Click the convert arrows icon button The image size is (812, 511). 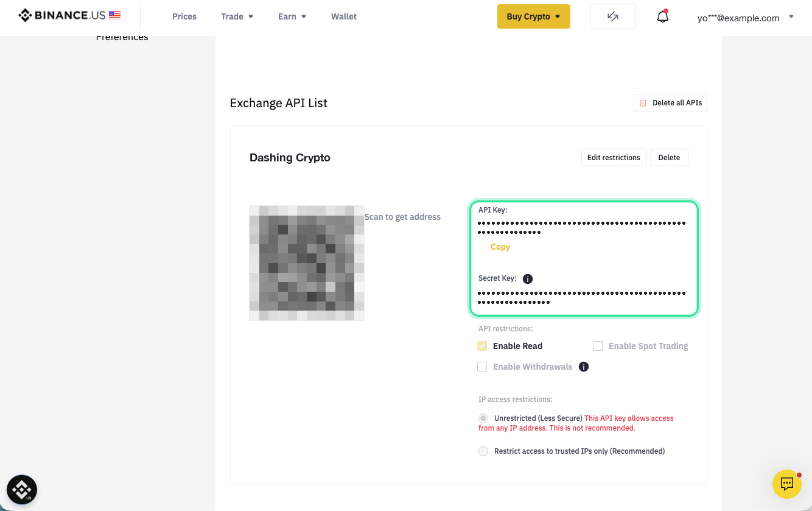pyautogui.click(x=613, y=16)
